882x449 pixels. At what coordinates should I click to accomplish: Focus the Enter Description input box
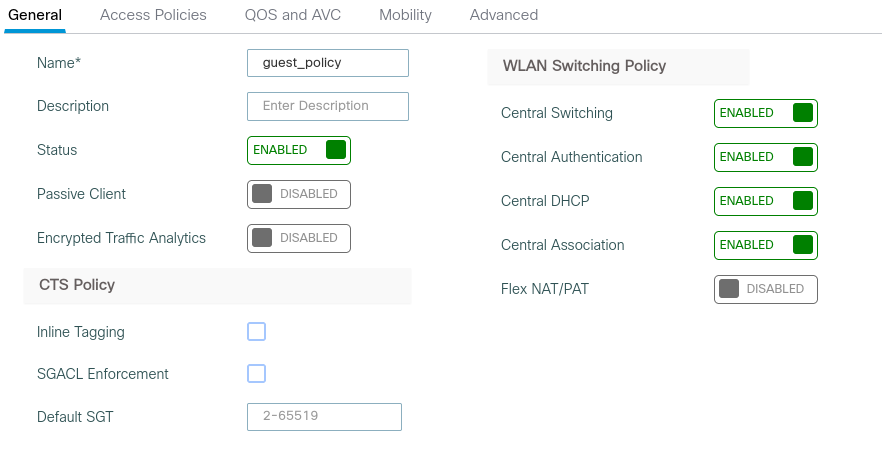tap(327, 106)
